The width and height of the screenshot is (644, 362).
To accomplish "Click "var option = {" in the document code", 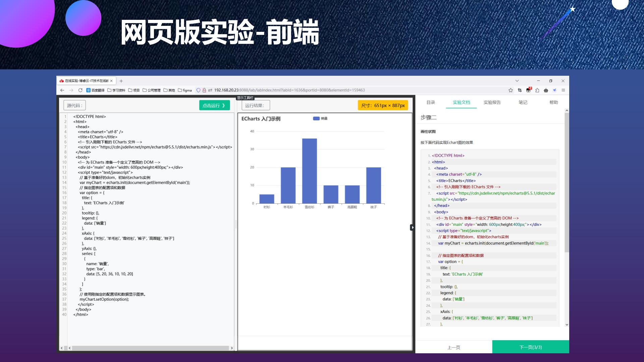I will [450, 262].
